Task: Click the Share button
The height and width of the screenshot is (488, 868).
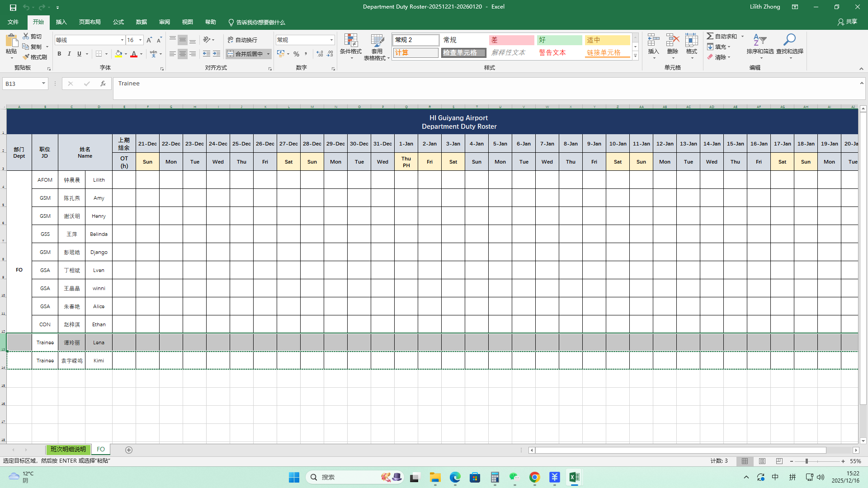Action: click(847, 22)
